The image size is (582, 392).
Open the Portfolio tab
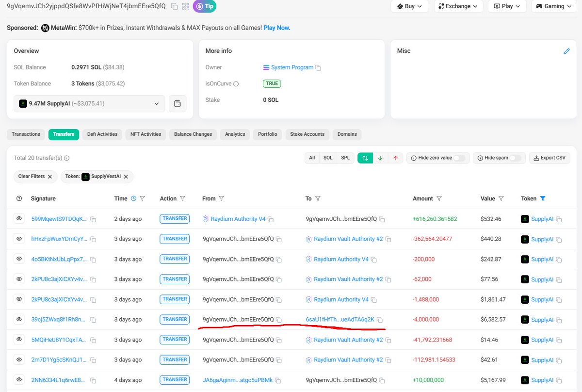(268, 134)
